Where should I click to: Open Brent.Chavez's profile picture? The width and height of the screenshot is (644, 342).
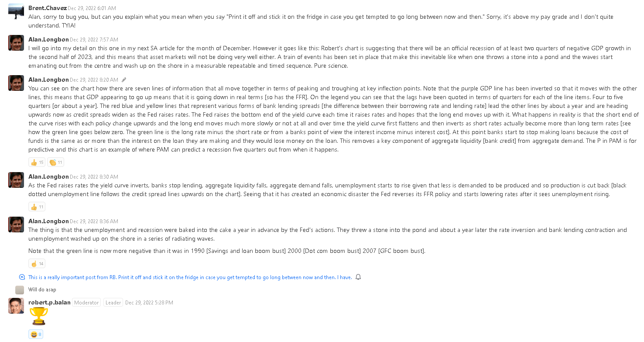(16, 11)
